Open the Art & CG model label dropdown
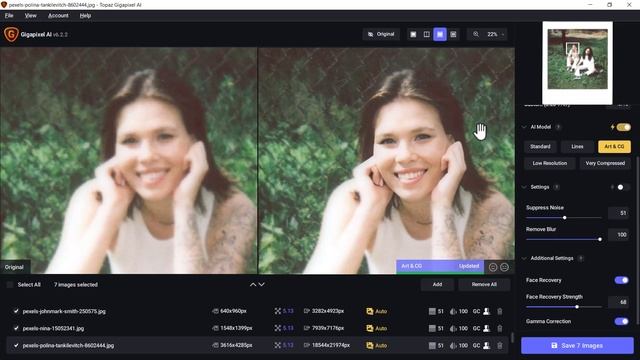Image resolution: width=640 pixels, height=360 pixels. tap(440, 266)
